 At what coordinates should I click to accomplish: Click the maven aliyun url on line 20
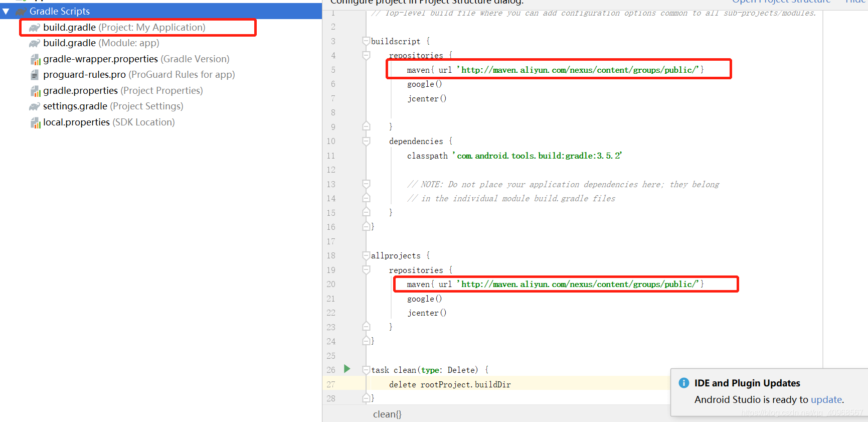coord(578,284)
